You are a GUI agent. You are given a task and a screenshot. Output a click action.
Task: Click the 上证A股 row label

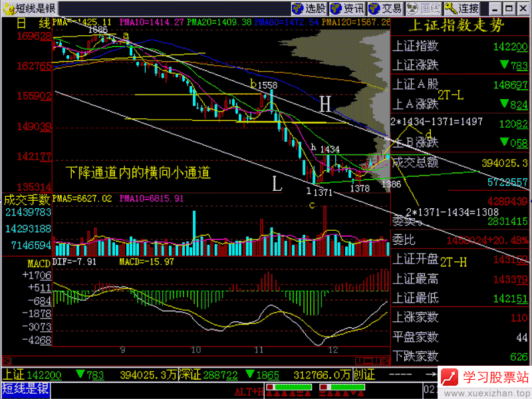(416, 84)
